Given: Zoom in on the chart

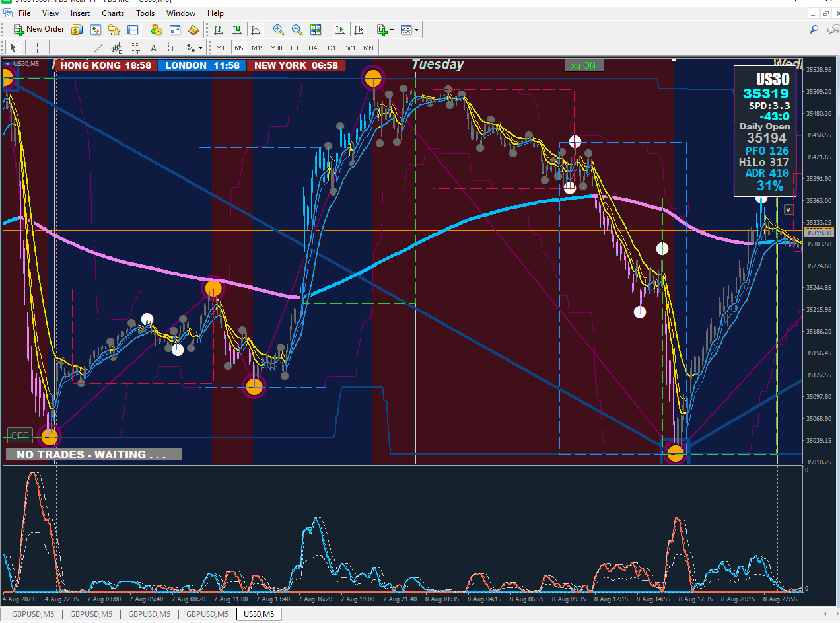Looking at the screenshot, I should pos(279,30).
